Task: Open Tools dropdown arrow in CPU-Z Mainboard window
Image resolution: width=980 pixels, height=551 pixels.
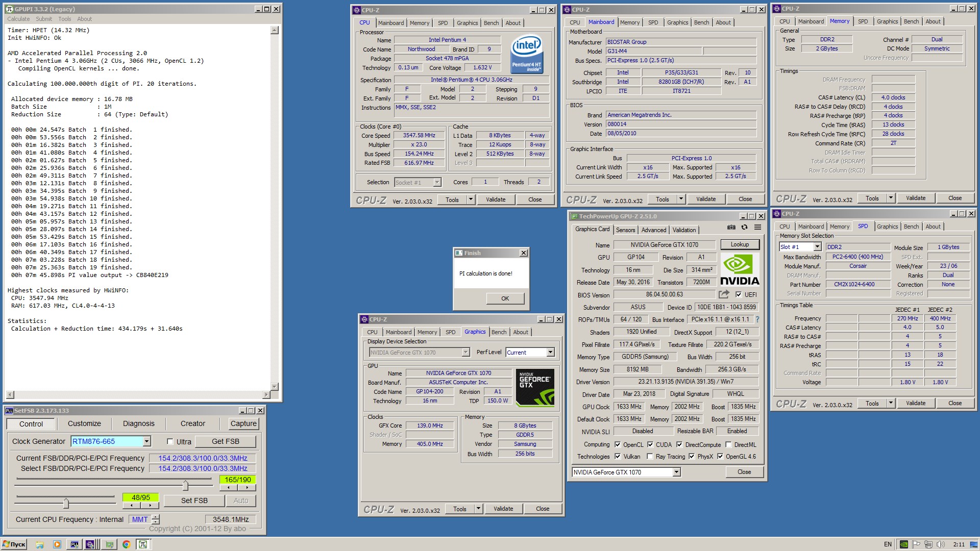Action: point(681,199)
